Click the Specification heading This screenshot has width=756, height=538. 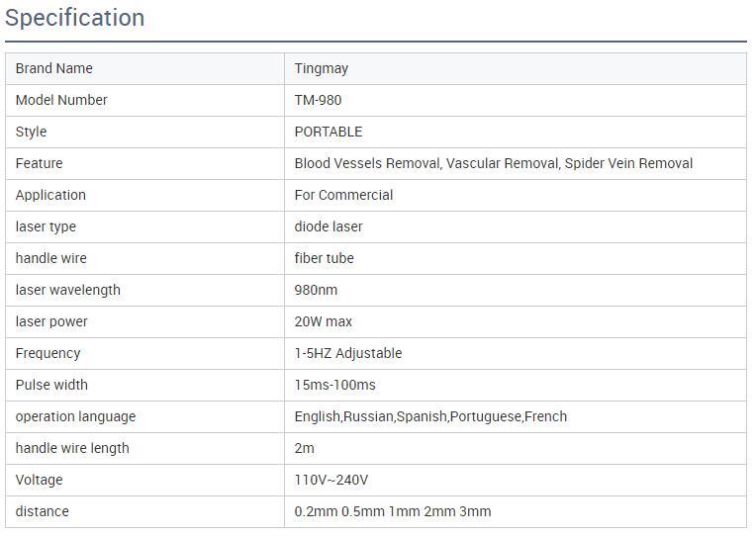pyautogui.click(x=75, y=18)
